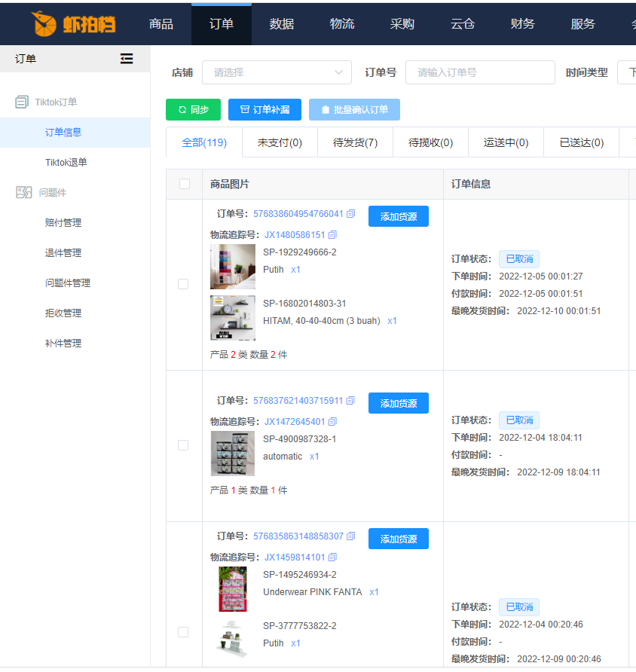
Task: Switch to the 未支付(0) tab
Action: [x=280, y=142]
